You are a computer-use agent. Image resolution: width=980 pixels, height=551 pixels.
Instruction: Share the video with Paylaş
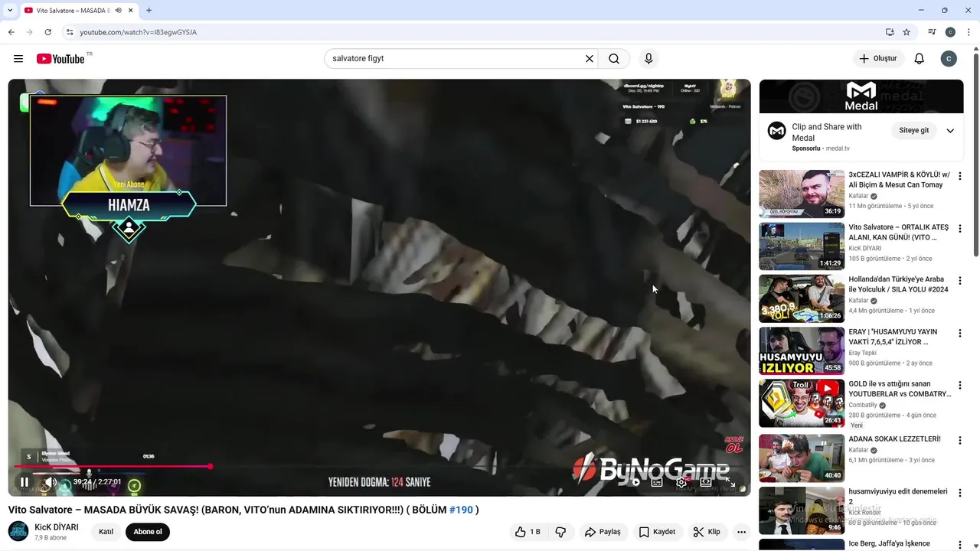tap(603, 532)
